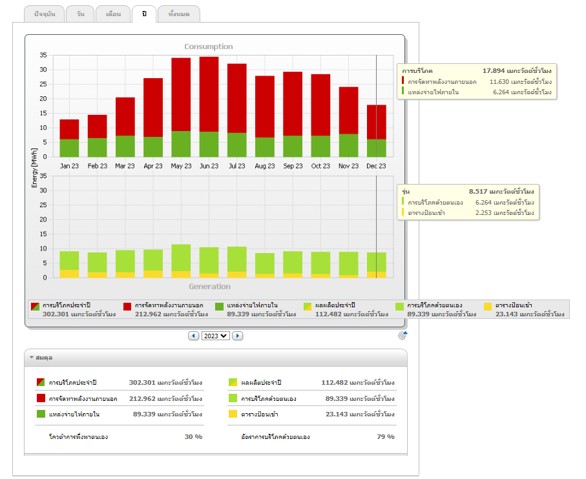Click dark green internal supply legend icon
This screenshot has height=479, width=586.
tap(219, 306)
